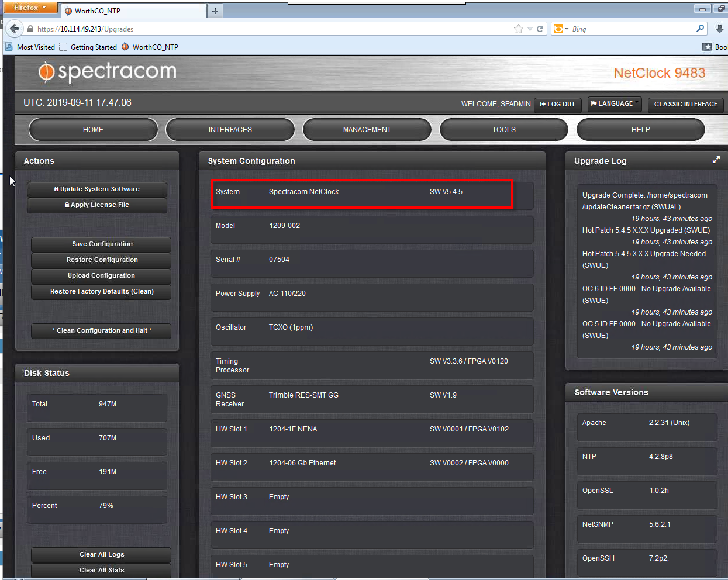The width and height of the screenshot is (728, 580).
Task: Click the Clear All Logs button
Action: click(x=101, y=554)
